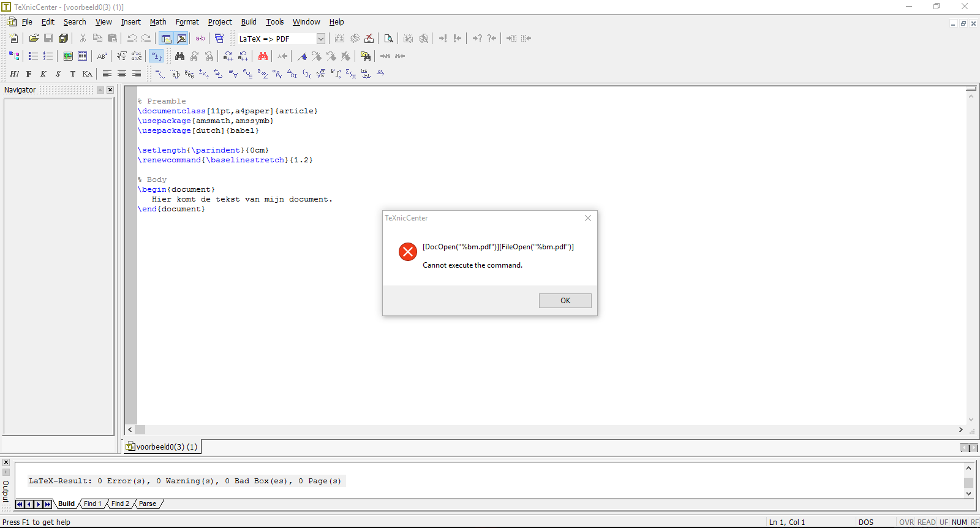Close the TeXnicCenter error dialog with X

[x=588, y=218]
